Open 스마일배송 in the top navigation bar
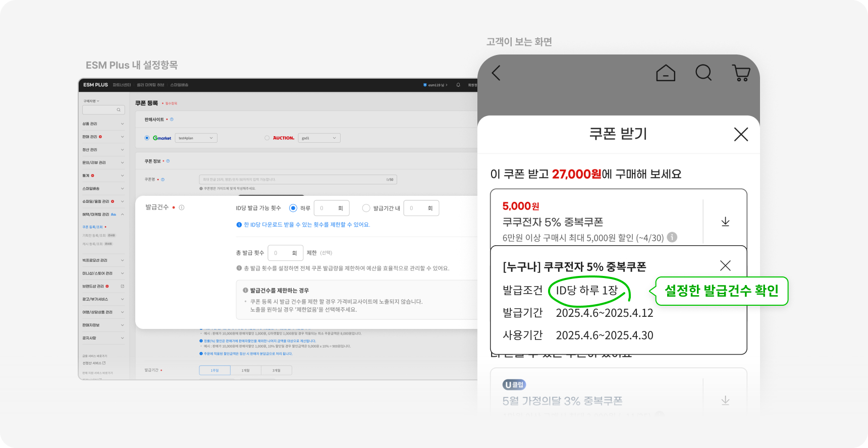Viewport: 868px width, 448px height. (x=179, y=85)
